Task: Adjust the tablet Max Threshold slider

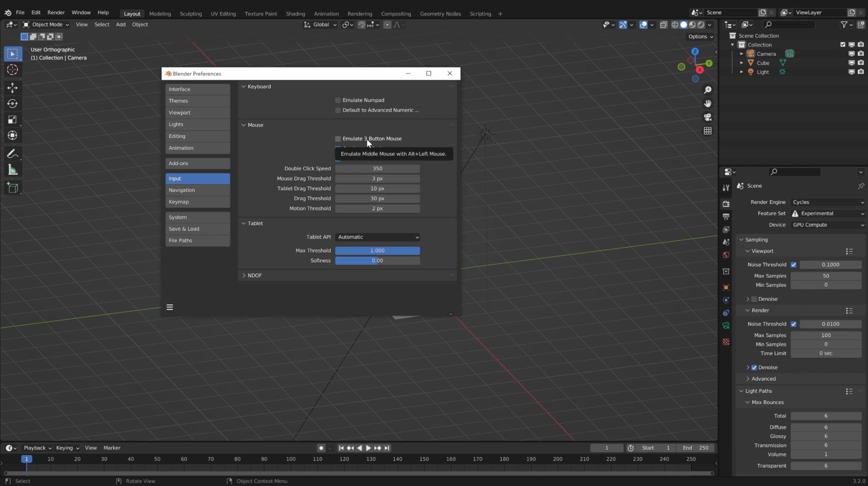Action: 377,251
